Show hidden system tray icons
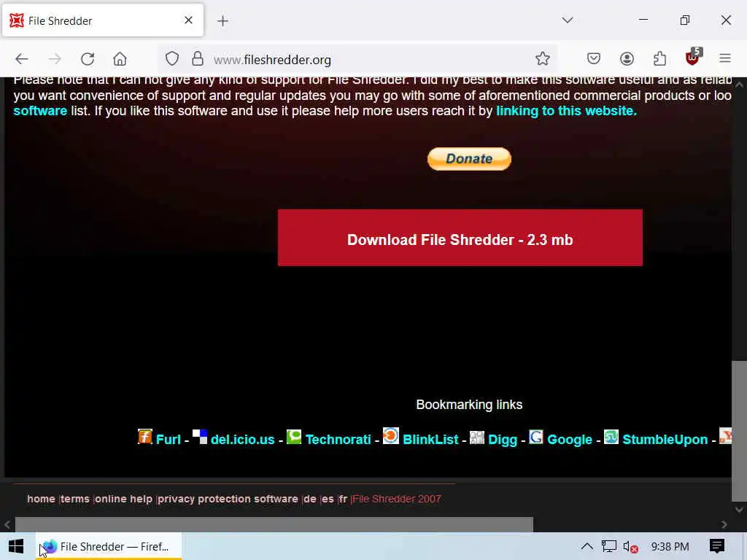747x560 pixels. coord(587,546)
